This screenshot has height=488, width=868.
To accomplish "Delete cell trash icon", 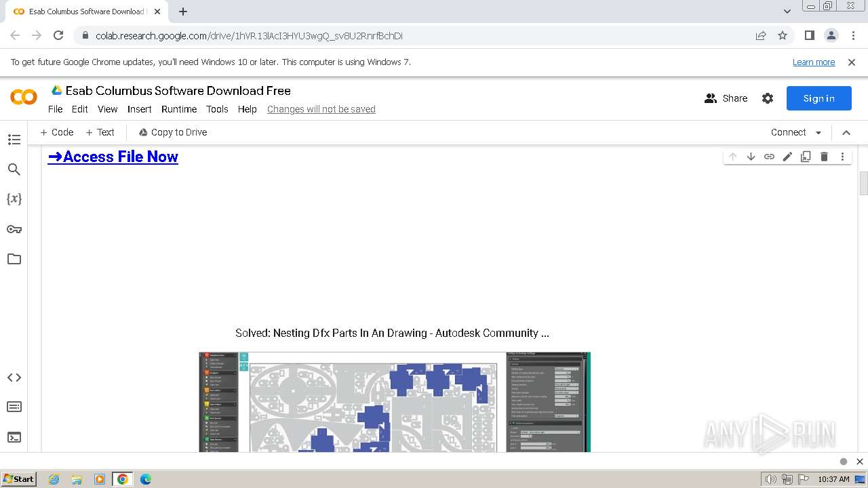I will click(824, 157).
